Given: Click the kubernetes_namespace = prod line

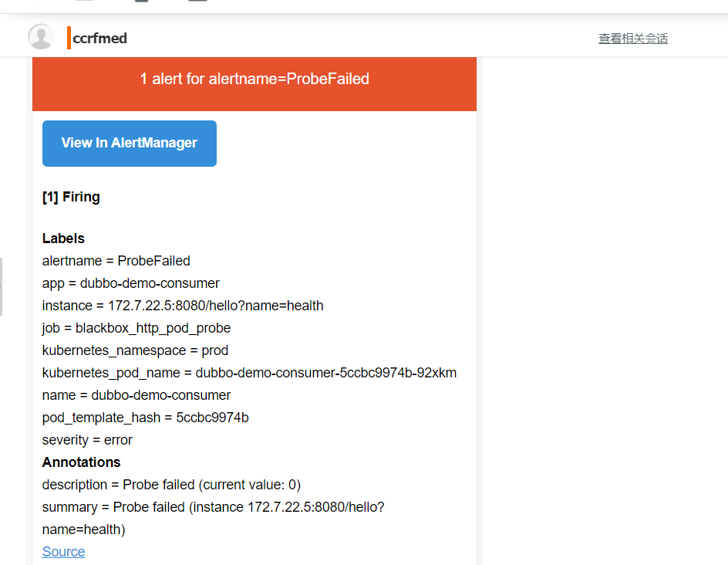Looking at the screenshot, I should 135,350.
